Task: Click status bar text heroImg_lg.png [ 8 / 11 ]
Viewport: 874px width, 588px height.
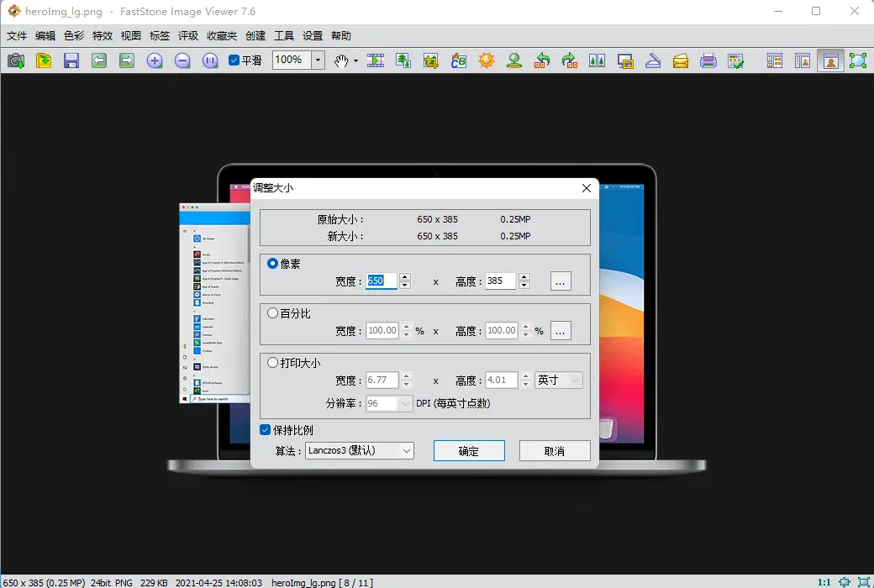Action: tap(322, 582)
